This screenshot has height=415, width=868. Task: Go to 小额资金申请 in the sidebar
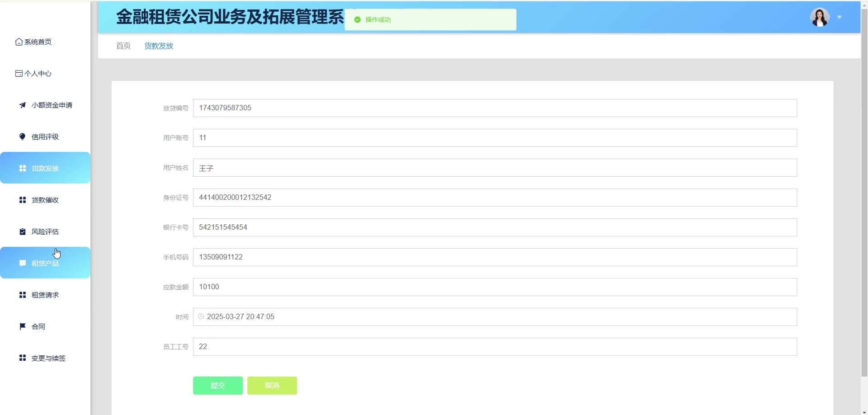tap(45, 105)
